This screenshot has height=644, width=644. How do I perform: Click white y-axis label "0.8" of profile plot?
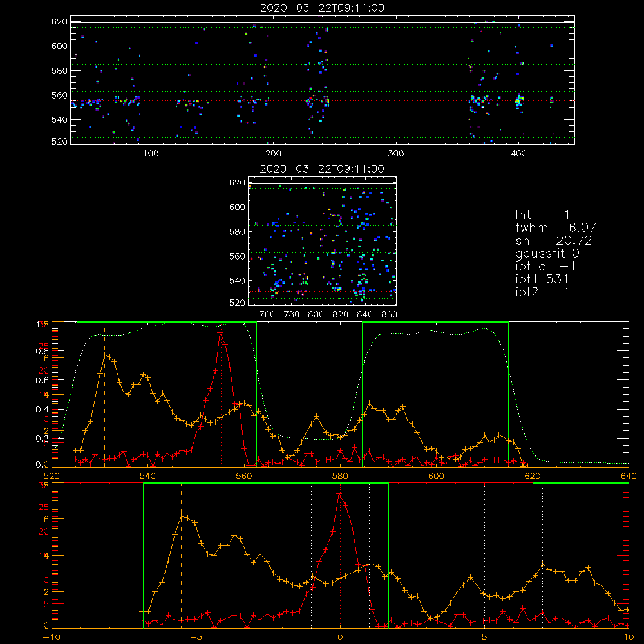pos(43,351)
